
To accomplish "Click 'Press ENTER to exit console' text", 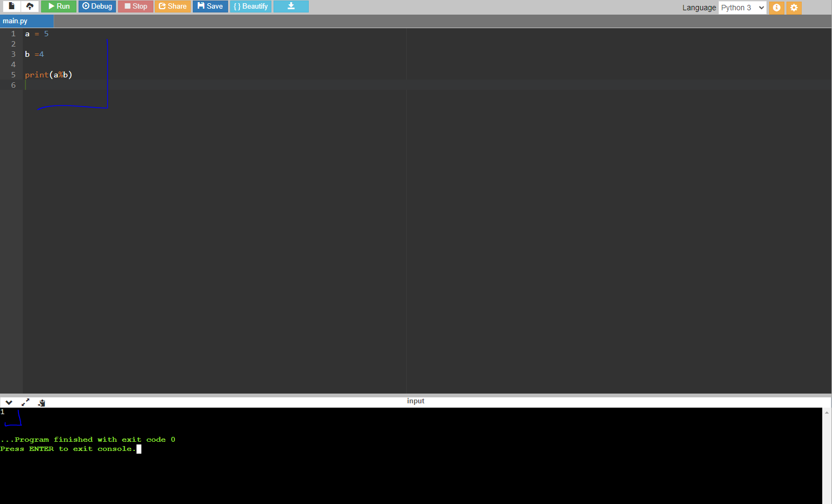I will pos(68,449).
